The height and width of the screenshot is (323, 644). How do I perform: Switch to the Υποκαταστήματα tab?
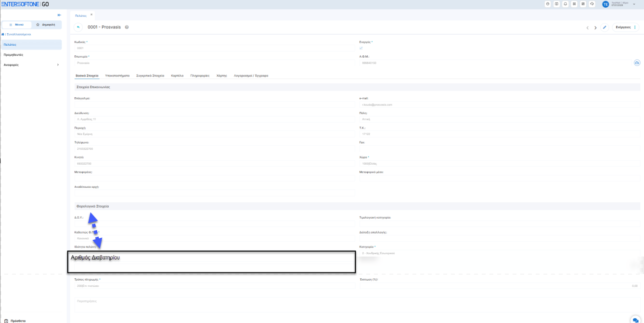pyautogui.click(x=117, y=76)
